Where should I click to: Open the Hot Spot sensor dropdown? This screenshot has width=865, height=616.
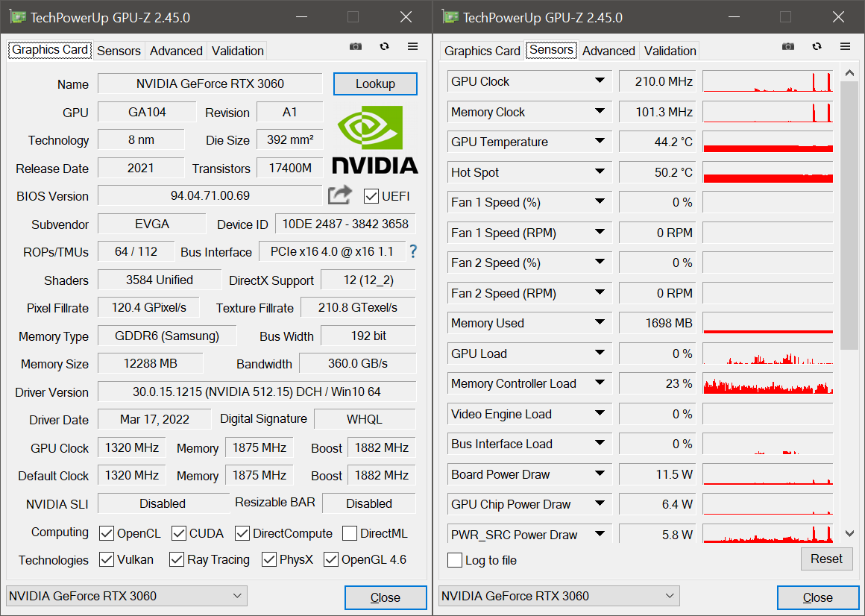click(x=600, y=172)
